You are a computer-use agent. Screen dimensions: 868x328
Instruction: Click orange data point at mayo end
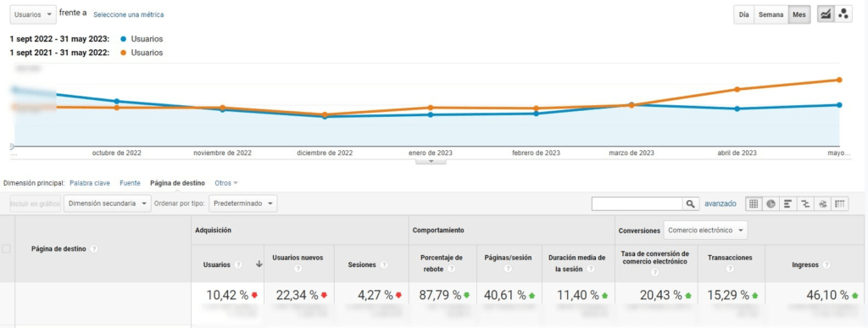[x=840, y=80]
